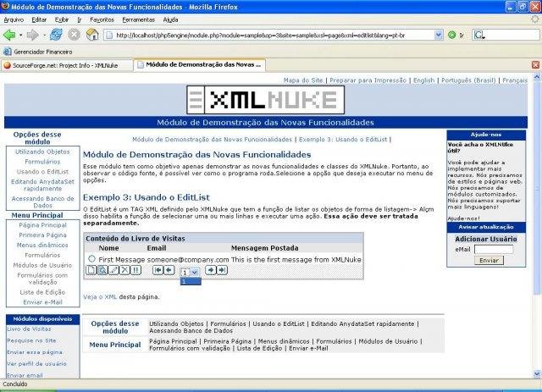Open the Ferramentas menu

click(x=139, y=19)
